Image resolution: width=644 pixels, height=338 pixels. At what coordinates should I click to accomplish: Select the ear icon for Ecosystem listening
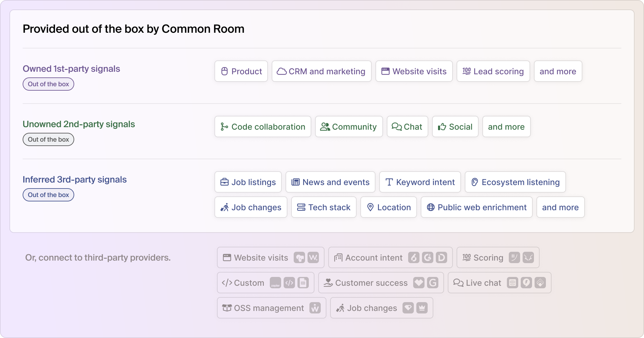point(475,182)
